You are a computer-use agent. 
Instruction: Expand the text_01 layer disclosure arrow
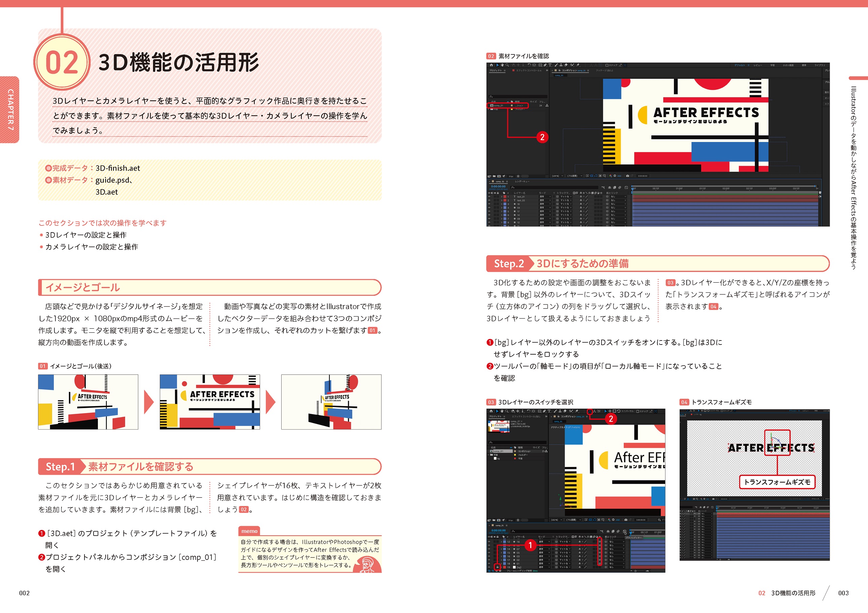click(x=502, y=196)
